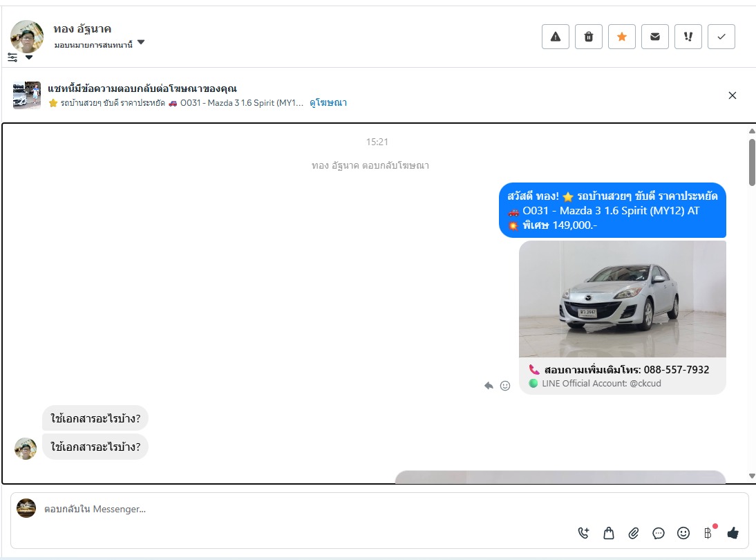
Task: Click the chat scrollbar thumb
Action: click(752, 162)
